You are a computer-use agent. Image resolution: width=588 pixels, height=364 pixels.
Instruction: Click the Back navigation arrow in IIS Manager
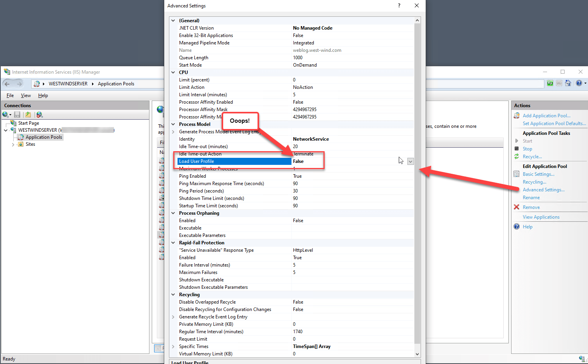7,84
